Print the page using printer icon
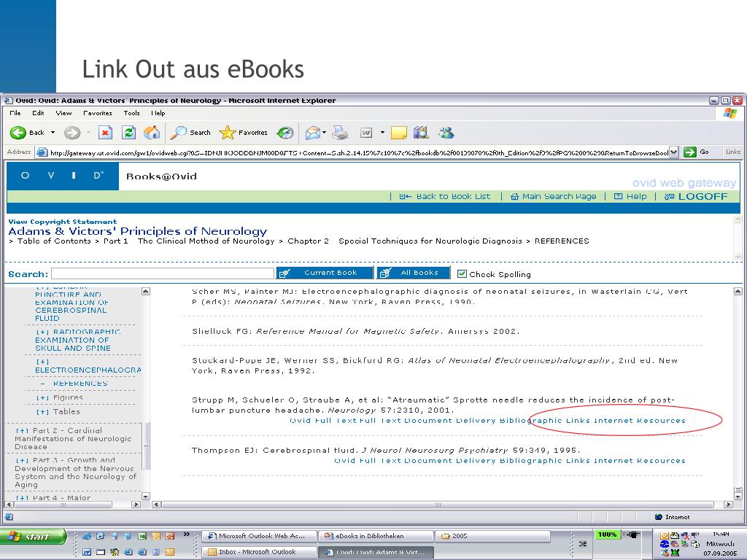Image resolution: width=747 pixels, height=560 pixels. [340, 133]
